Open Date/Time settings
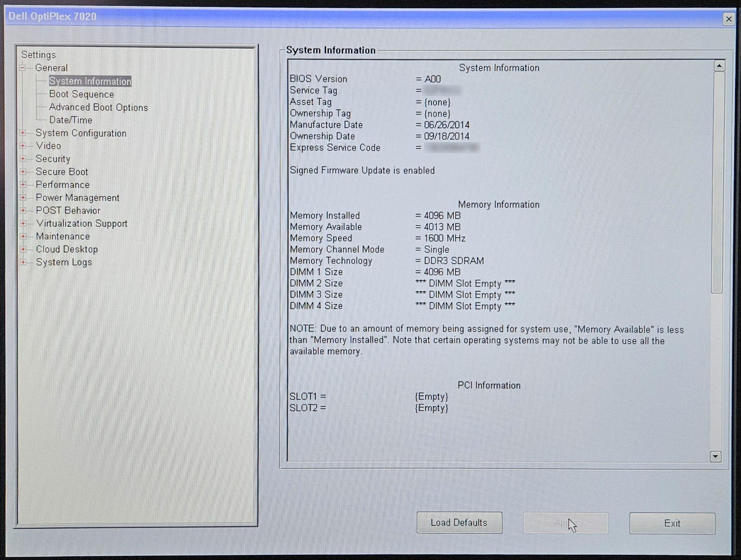The height and width of the screenshot is (560, 741). point(71,120)
